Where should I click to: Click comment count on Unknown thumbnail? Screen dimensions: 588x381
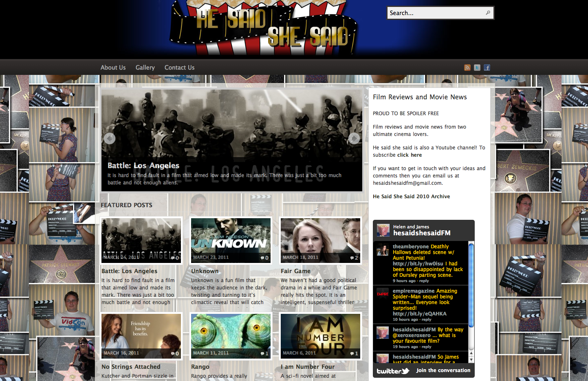(x=264, y=258)
